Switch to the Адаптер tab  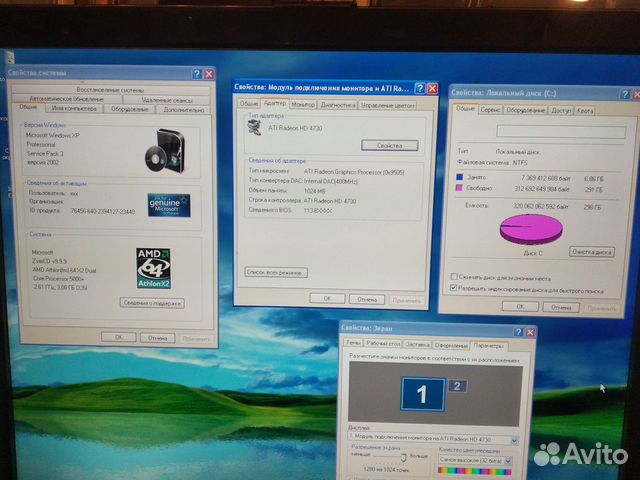coord(274,103)
